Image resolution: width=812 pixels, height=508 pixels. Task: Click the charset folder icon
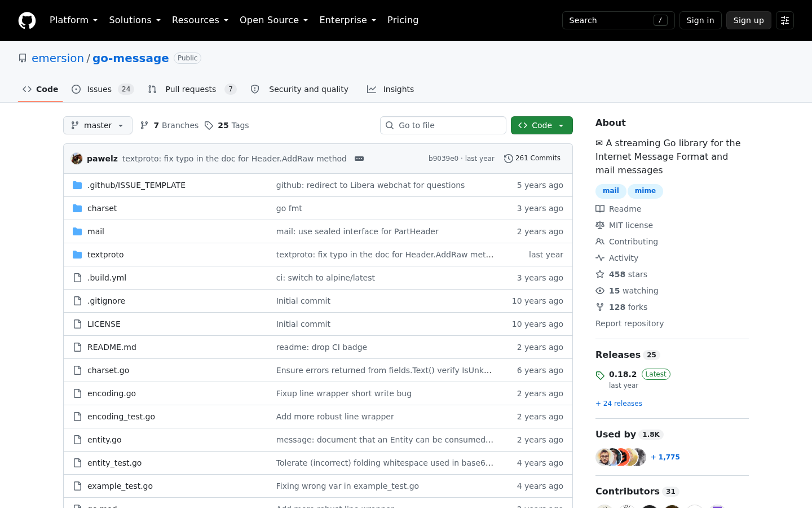click(77, 208)
